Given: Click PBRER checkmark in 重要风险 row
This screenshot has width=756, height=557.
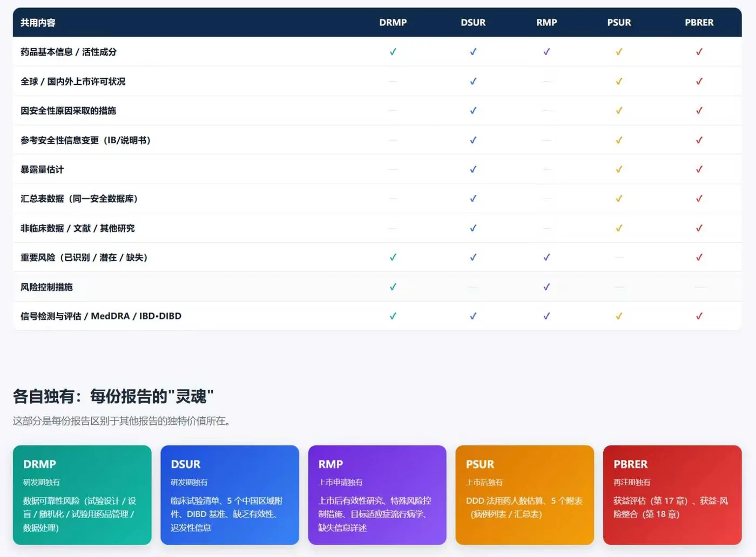Looking at the screenshot, I should [x=699, y=257].
